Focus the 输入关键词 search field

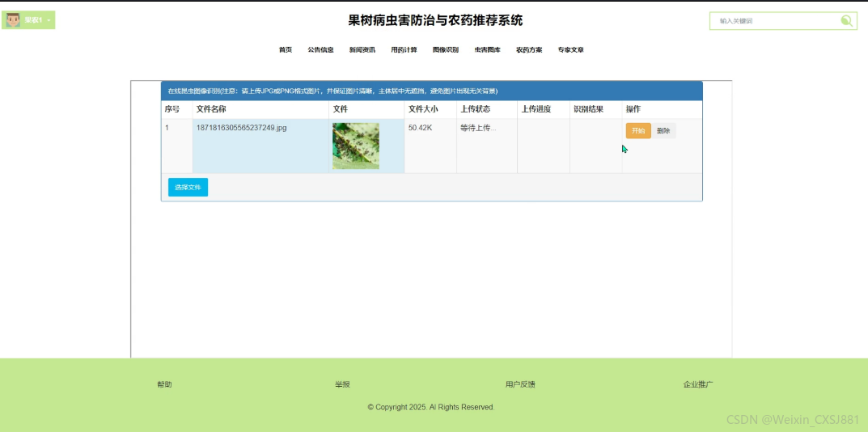783,21
